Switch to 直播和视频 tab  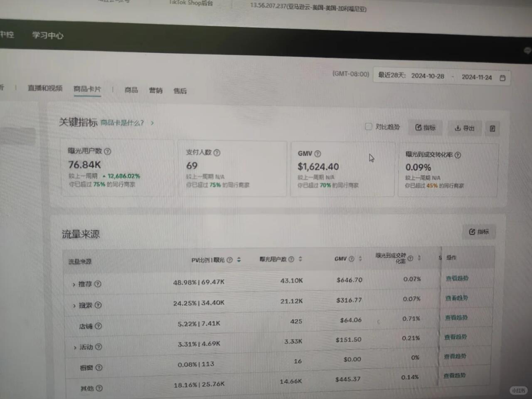[x=45, y=88]
